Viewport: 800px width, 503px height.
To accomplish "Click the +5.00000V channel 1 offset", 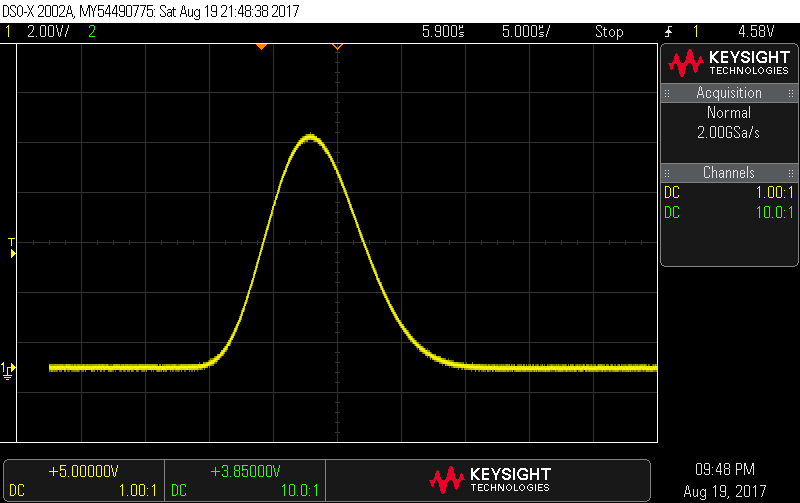I will pos(84,471).
